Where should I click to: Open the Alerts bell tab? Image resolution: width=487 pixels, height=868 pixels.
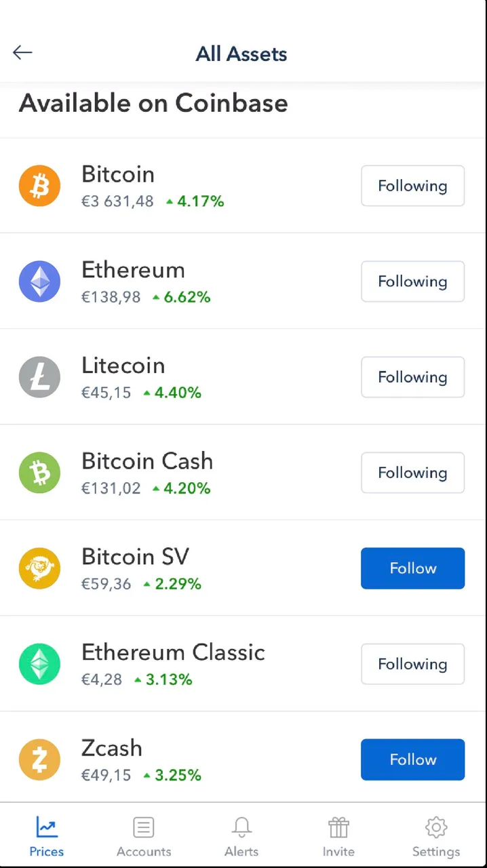241,837
